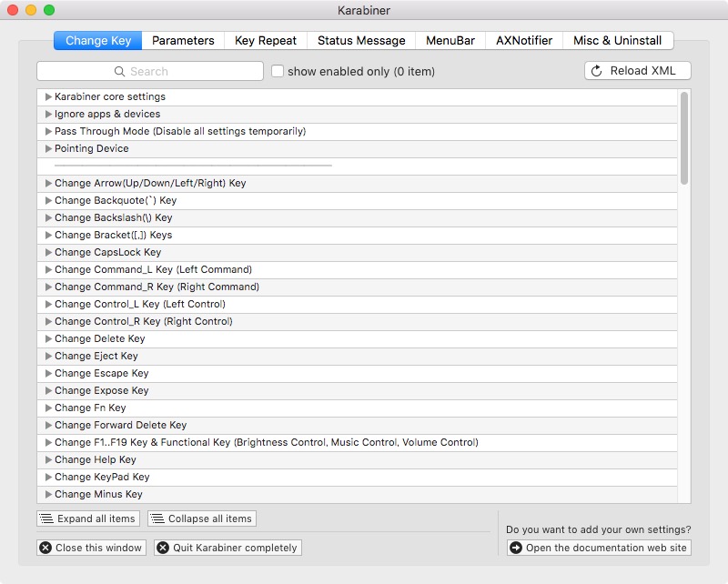This screenshot has width=728, height=584.
Task: Expand the Pass Through Mode section
Action: click(x=48, y=132)
